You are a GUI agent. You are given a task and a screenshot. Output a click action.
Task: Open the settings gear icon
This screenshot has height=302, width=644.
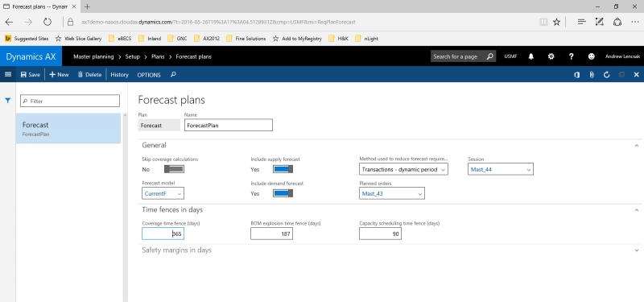551,56
